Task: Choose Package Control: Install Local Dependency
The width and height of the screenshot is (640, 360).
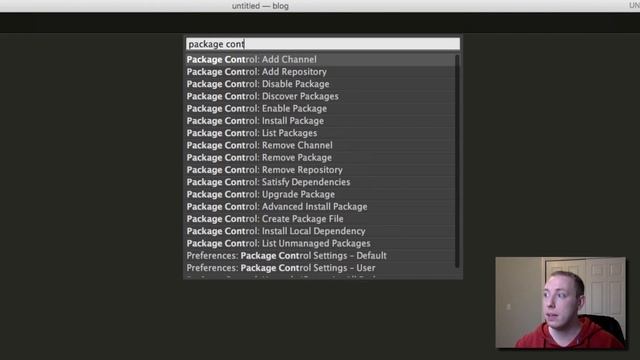Action: tap(320, 231)
